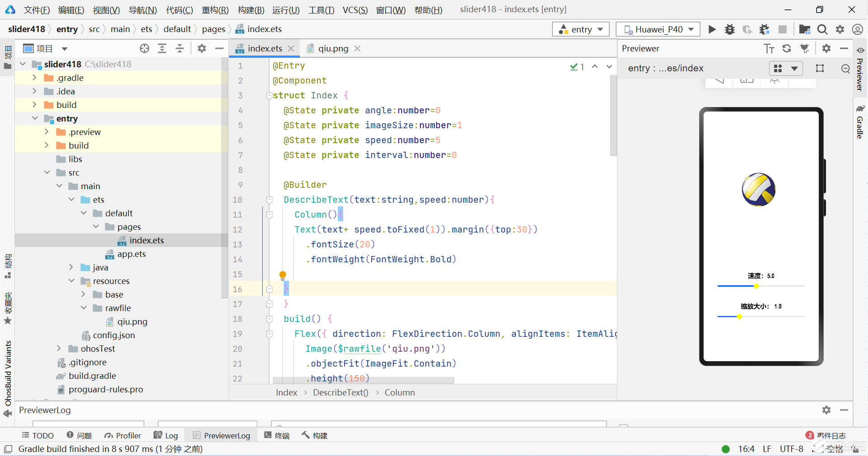Open the 重构(R) menu
The width and height of the screenshot is (868, 456).
click(x=215, y=10)
